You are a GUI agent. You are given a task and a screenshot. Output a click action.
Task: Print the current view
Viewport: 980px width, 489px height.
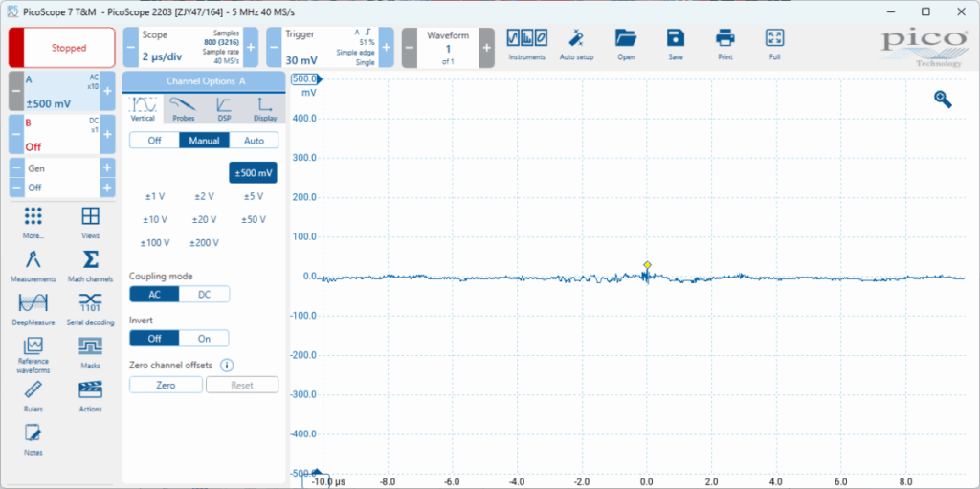725,44
